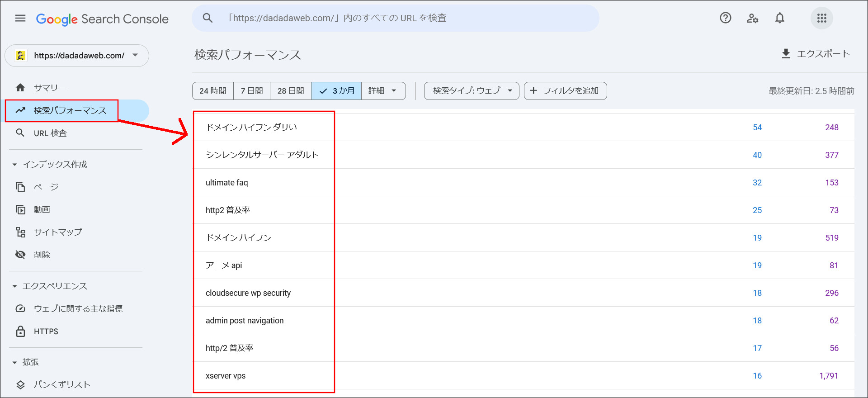The width and height of the screenshot is (868, 398).
Task: Collapse the エクスペリエンス section
Action: click(14, 286)
